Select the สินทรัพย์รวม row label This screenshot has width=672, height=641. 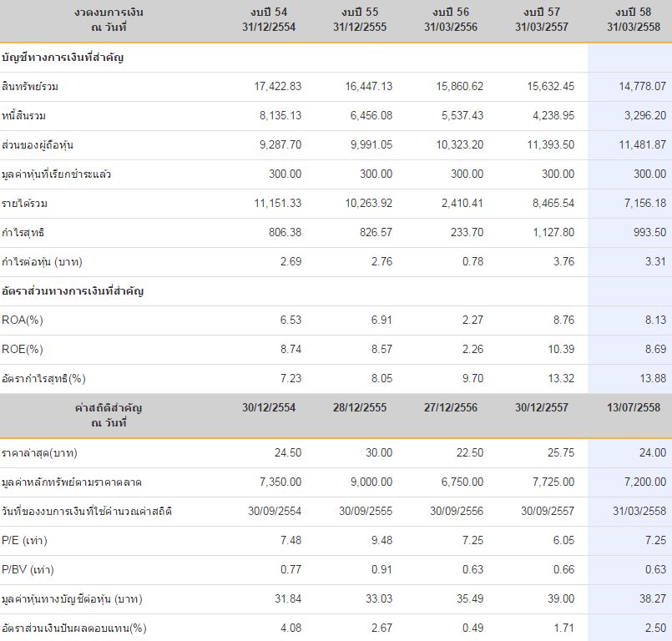tap(30, 87)
